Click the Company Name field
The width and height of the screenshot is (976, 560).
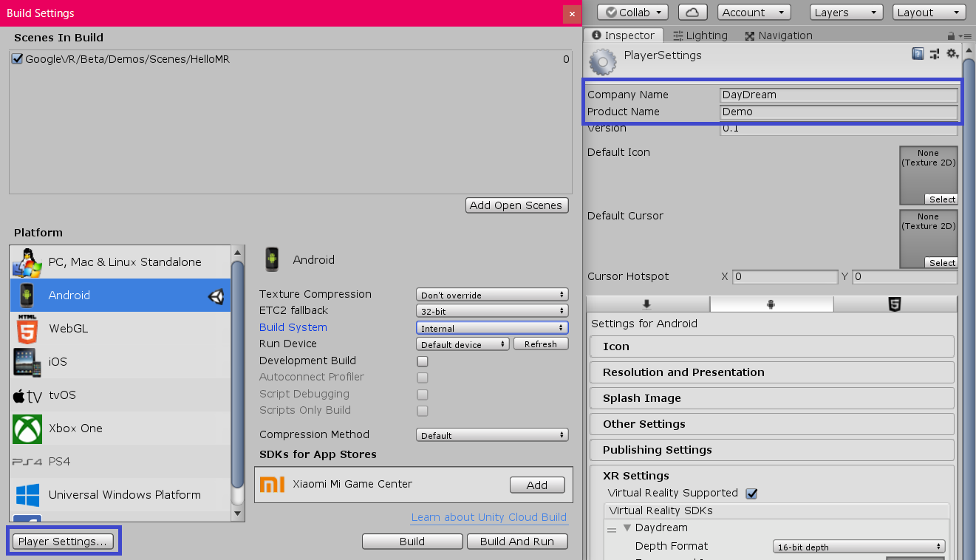click(x=839, y=95)
